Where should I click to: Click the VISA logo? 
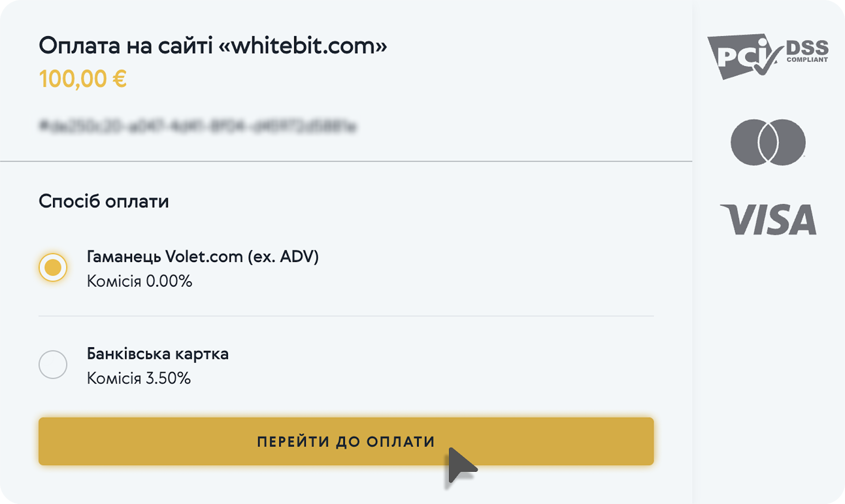768,220
